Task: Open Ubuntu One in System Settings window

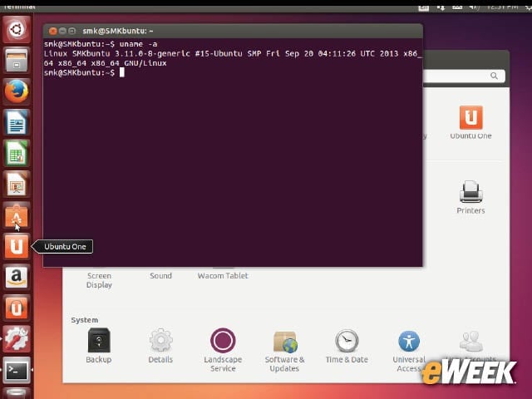Action: [470, 122]
